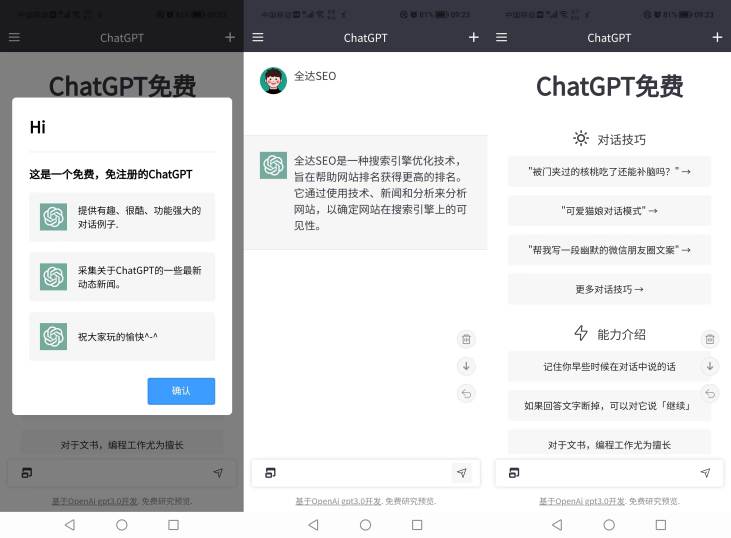Click send paper-plane icon in middle screen
Image resolution: width=731 pixels, height=538 pixels.
point(462,473)
